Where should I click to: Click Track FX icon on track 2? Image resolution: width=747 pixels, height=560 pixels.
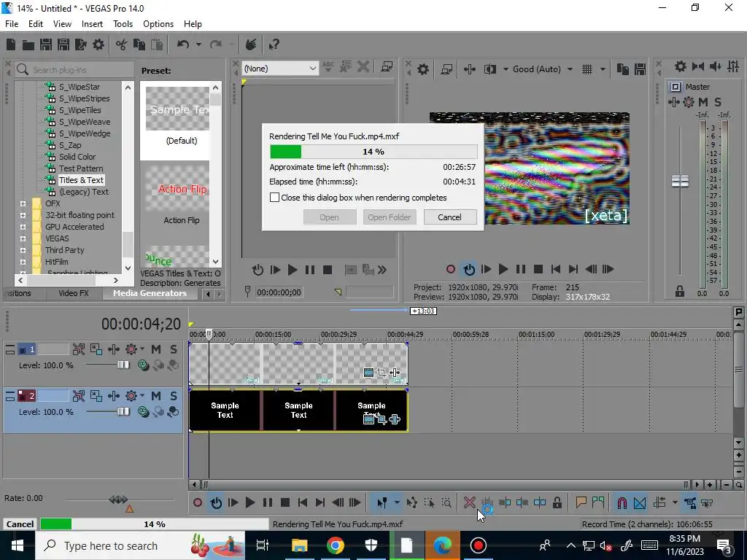pos(131,396)
